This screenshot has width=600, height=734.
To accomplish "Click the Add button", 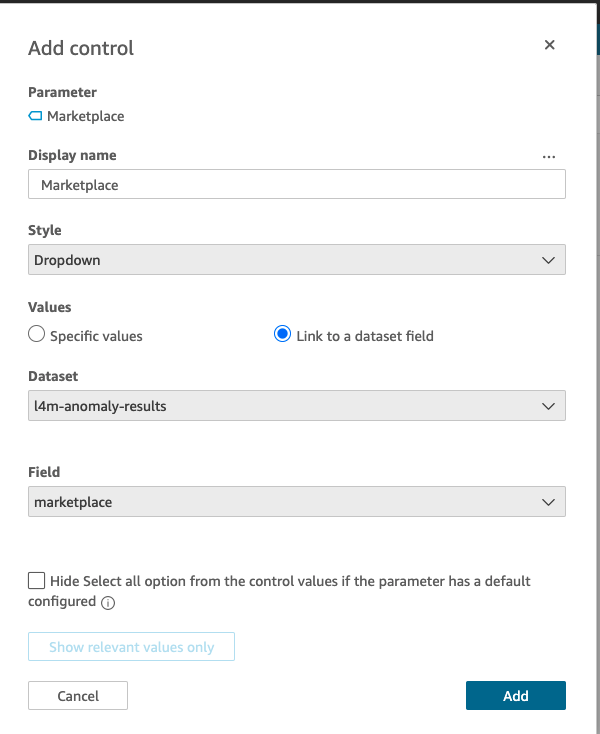I will point(516,696).
